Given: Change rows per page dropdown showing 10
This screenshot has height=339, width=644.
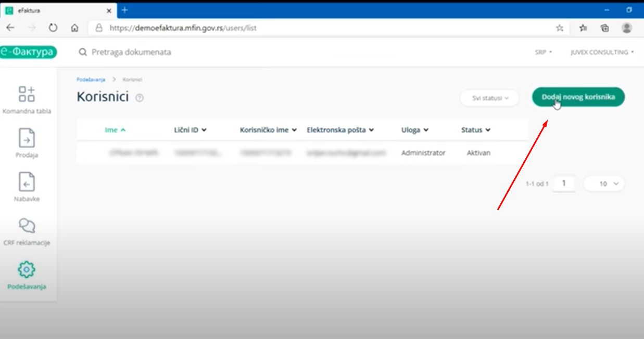Looking at the screenshot, I should click(603, 184).
